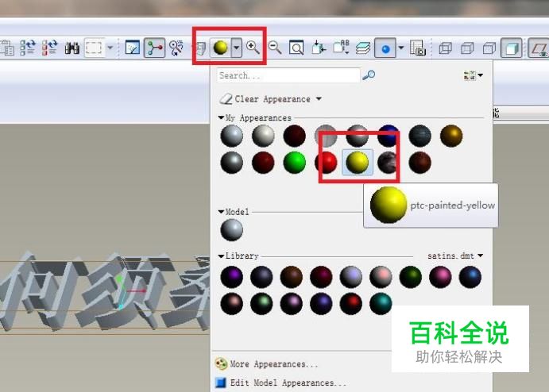
Task: Enable Hidden Line display style
Action: click(x=467, y=48)
